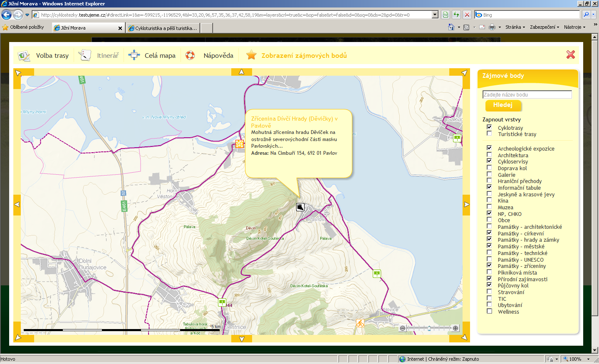Viewport: 599px width, 364px height.
Task: Click the browser Back button
Action: coord(7,15)
